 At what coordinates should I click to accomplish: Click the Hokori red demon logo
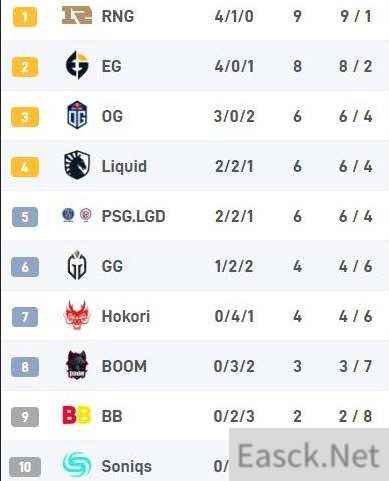click(x=77, y=315)
